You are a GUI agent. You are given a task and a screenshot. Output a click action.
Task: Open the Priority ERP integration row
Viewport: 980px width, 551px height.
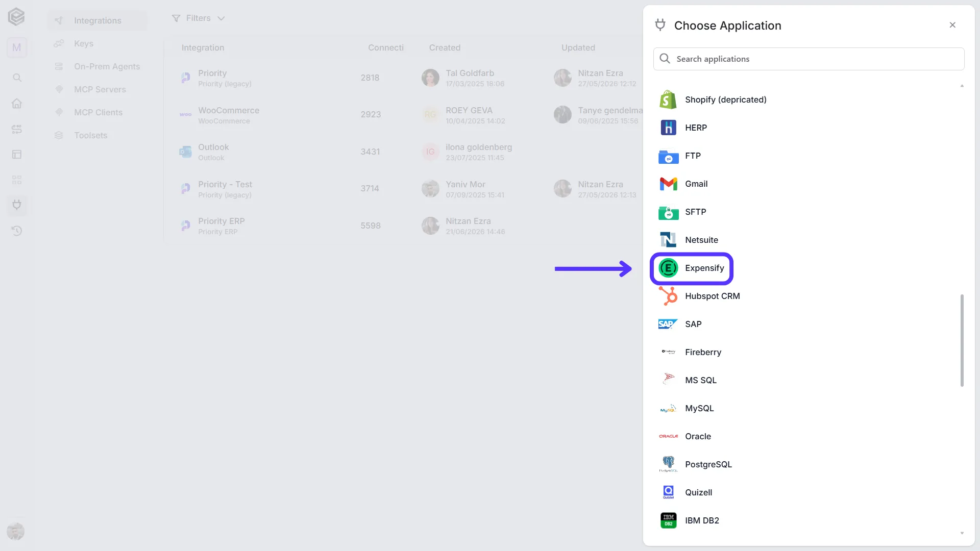403,226
